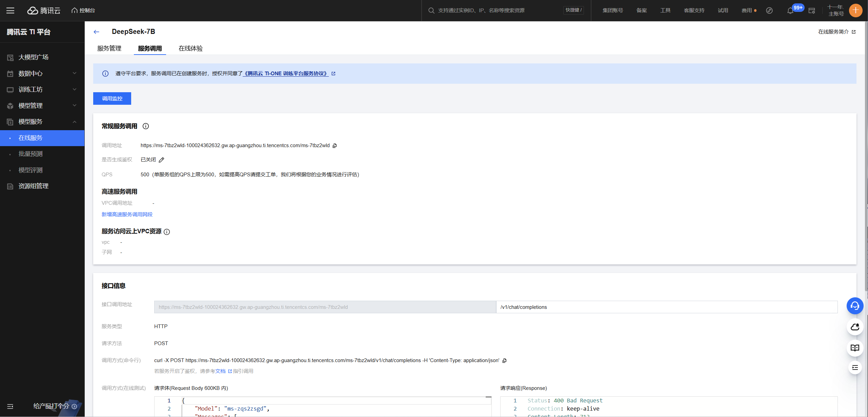
Task: Switch to the 在线体验 tab
Action: coord(190,48)
